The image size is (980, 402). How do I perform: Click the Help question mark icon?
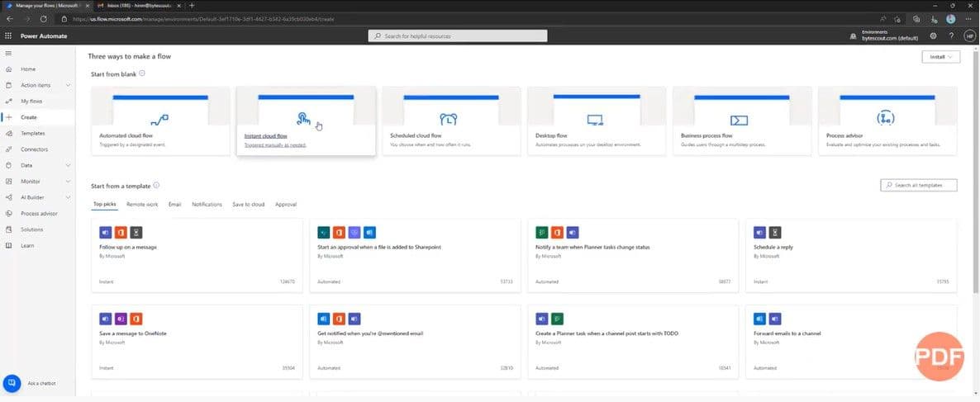point(951,35)
